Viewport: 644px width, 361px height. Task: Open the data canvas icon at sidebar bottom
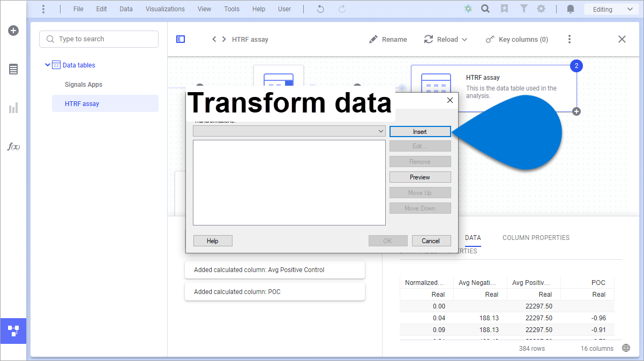pos(13,330)
